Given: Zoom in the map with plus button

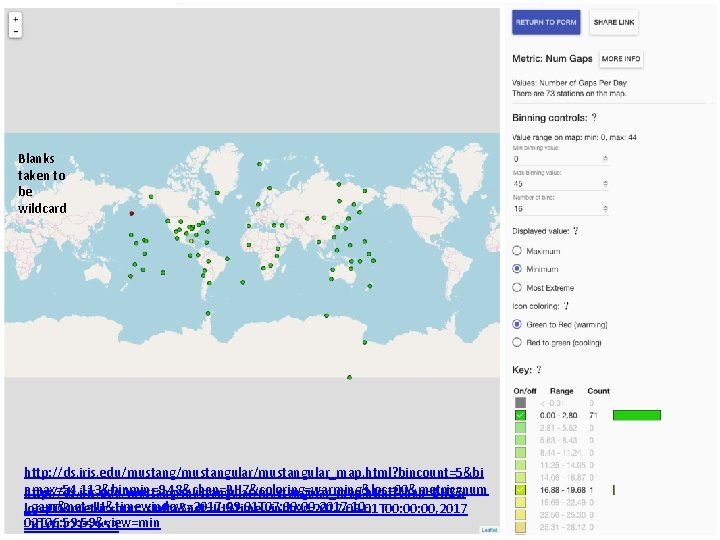Looking at the screenshot, I should pos(16,19).
